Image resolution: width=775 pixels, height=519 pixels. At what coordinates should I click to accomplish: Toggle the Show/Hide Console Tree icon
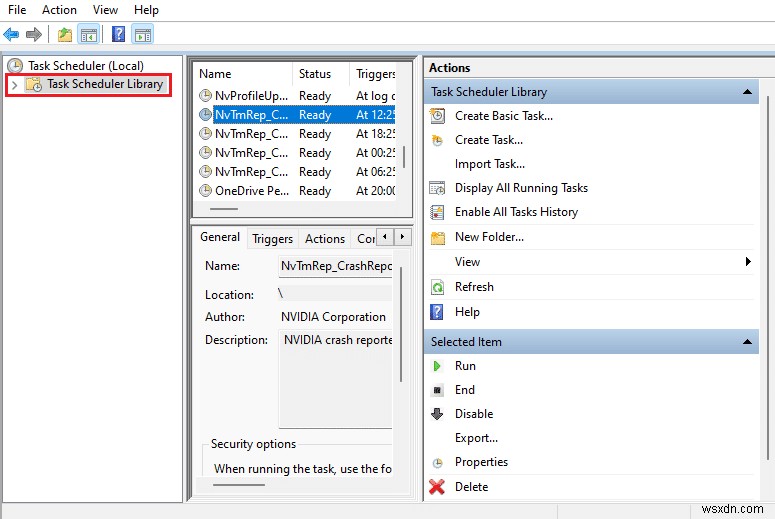coord(89,35)
